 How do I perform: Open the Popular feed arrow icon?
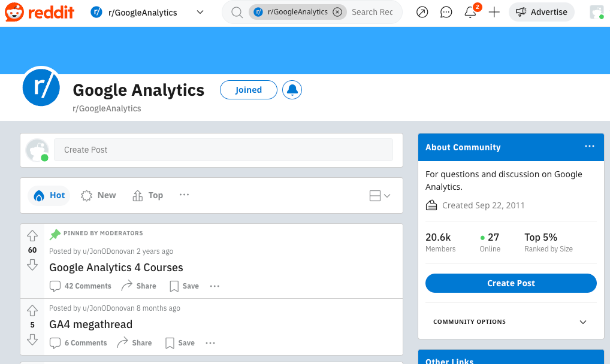[422, 12]
